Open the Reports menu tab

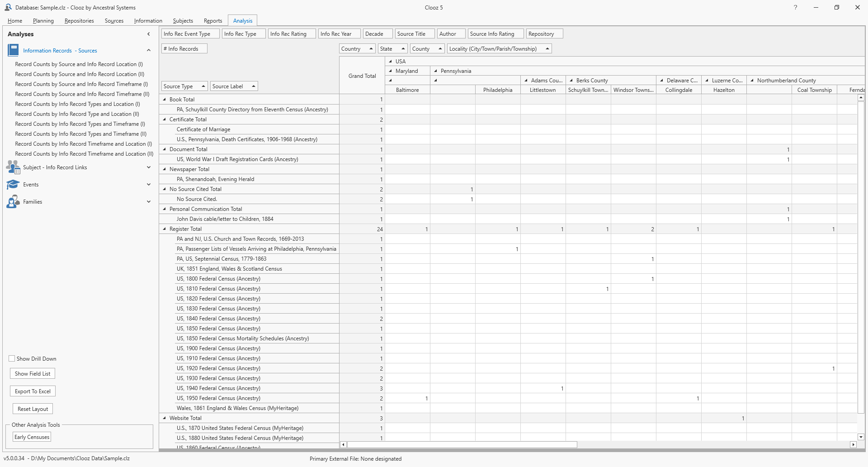[212, 21]
